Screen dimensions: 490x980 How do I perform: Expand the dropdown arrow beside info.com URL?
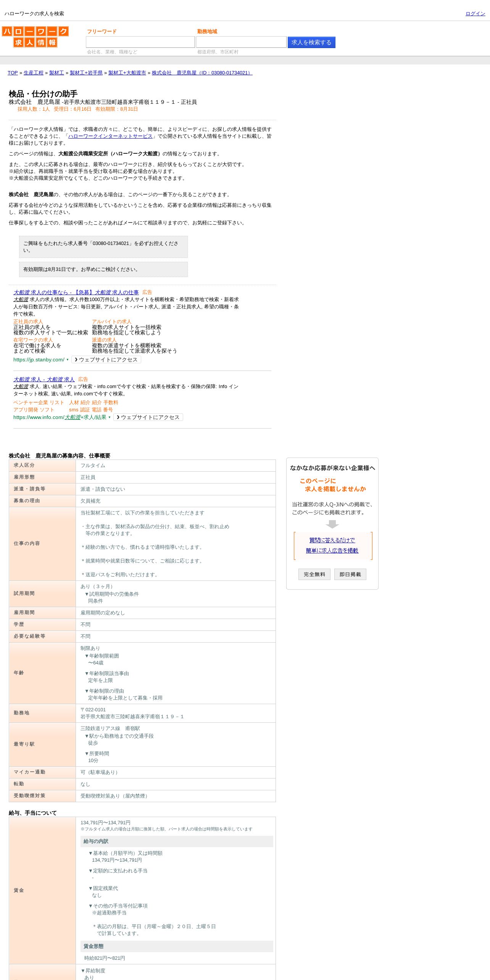pos(110,417)
